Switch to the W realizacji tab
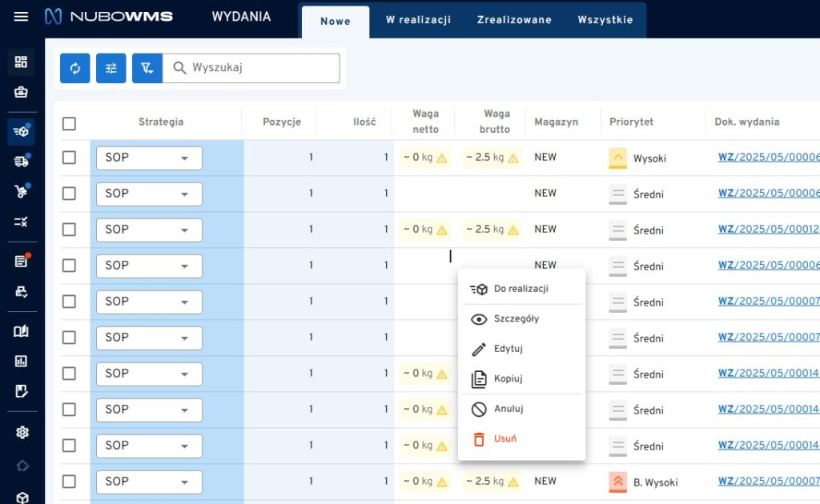This screenshot has height=504, width=820. (x=418, y=20)
